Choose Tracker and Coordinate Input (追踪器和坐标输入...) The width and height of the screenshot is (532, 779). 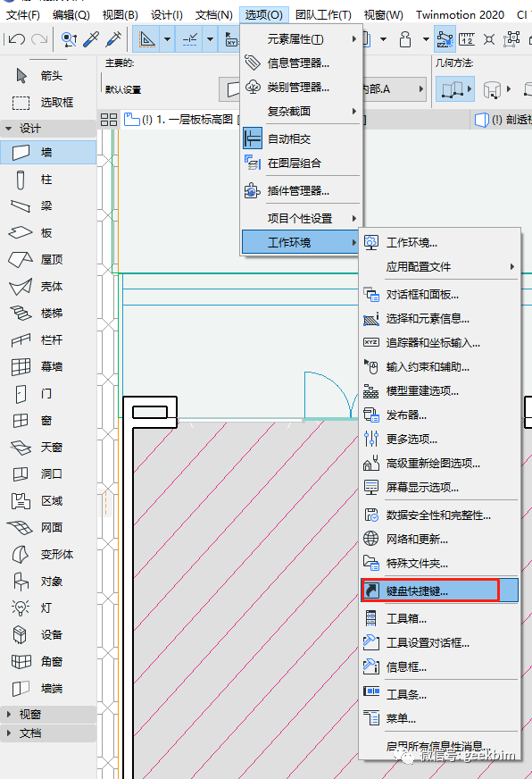(x=440, y=343)
